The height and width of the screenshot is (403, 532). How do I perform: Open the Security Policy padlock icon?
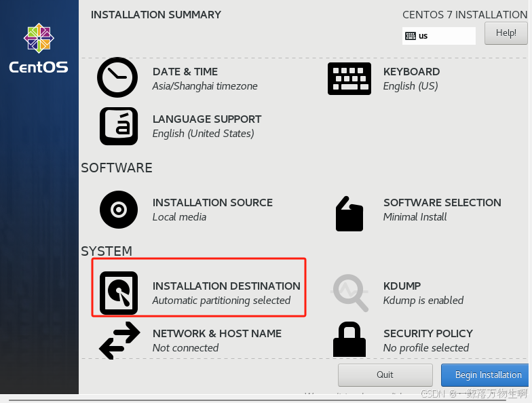pyautogui.click(x=349, y=339)
